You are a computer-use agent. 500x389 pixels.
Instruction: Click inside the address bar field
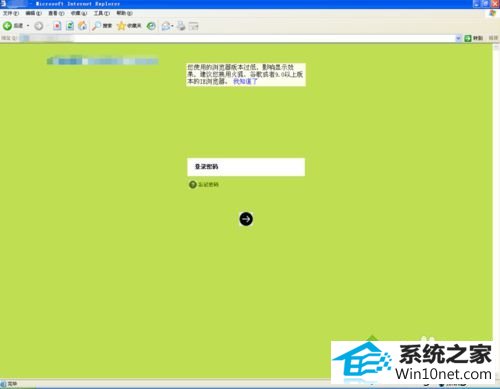point(237,38)
